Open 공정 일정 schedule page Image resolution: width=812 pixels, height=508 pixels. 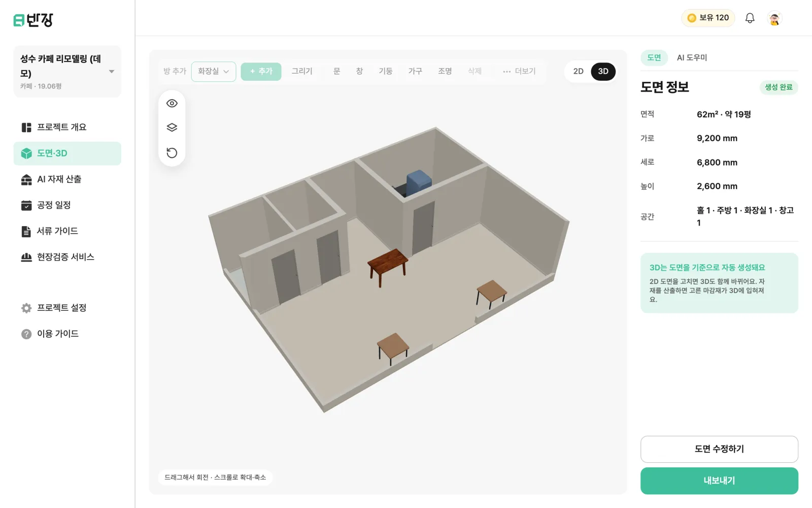click(67, 205)
